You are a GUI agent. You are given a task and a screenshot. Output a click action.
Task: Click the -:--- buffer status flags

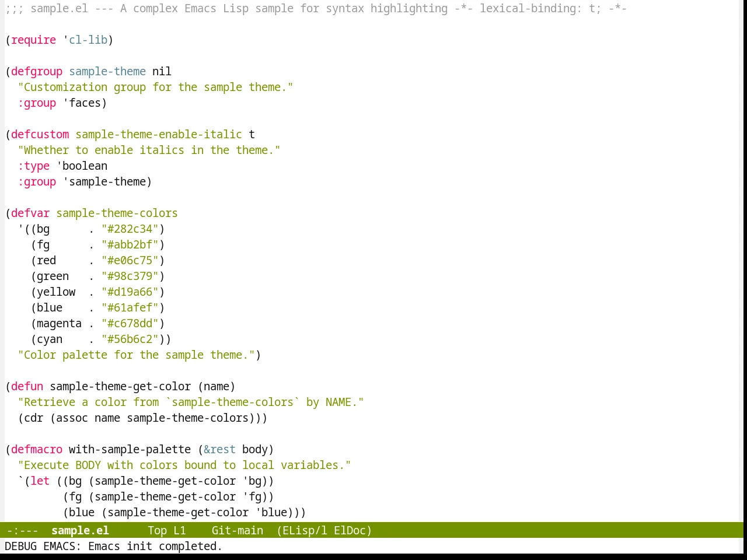23,530
